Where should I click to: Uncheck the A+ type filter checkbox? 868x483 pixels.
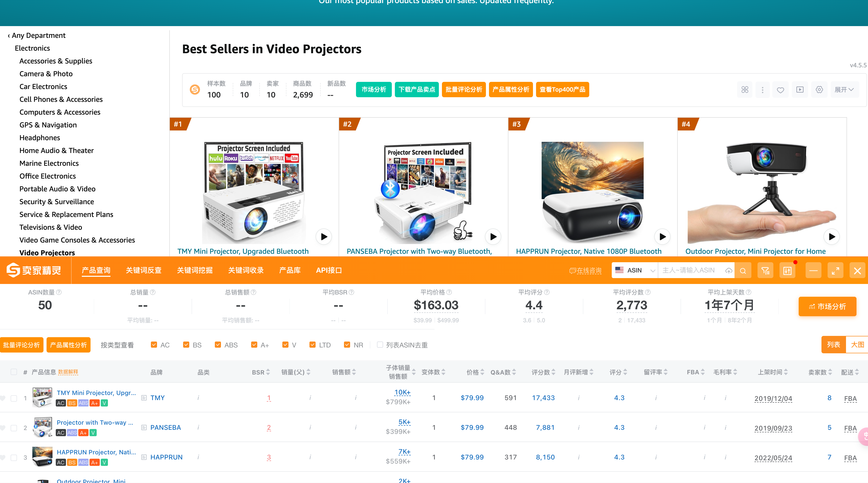pyautogui.click(x=254, y=345)
